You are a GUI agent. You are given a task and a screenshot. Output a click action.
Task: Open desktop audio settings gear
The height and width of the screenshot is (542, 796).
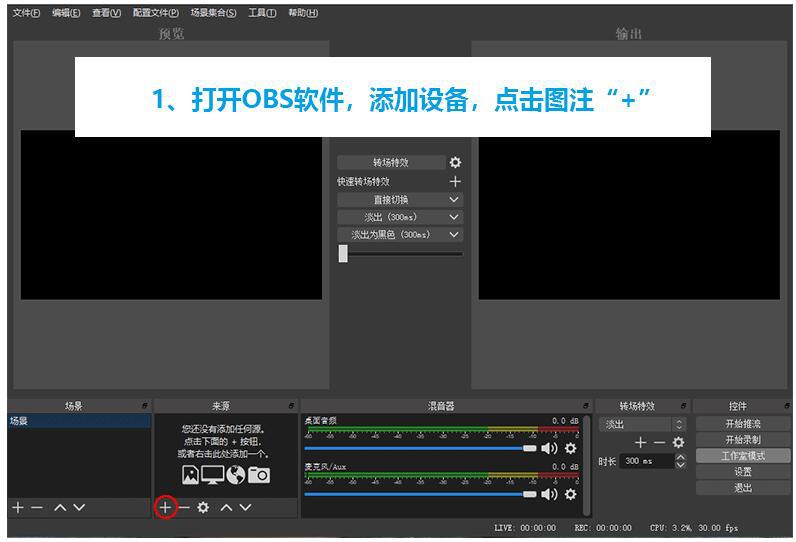[571, 448]
